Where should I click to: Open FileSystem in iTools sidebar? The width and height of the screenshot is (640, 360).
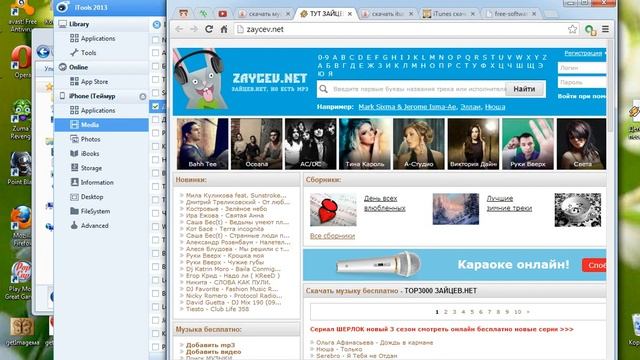[95, 211]
